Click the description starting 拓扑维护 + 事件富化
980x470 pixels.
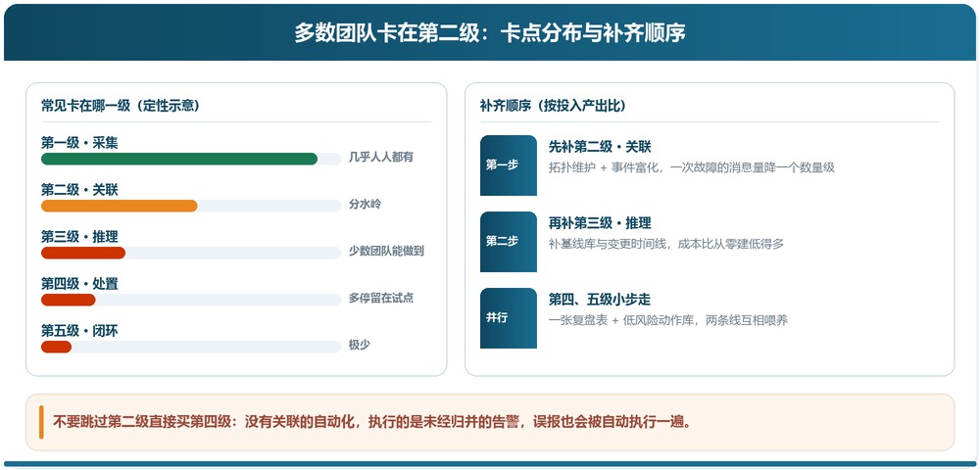pyautogui.click(x=691, y=167)
